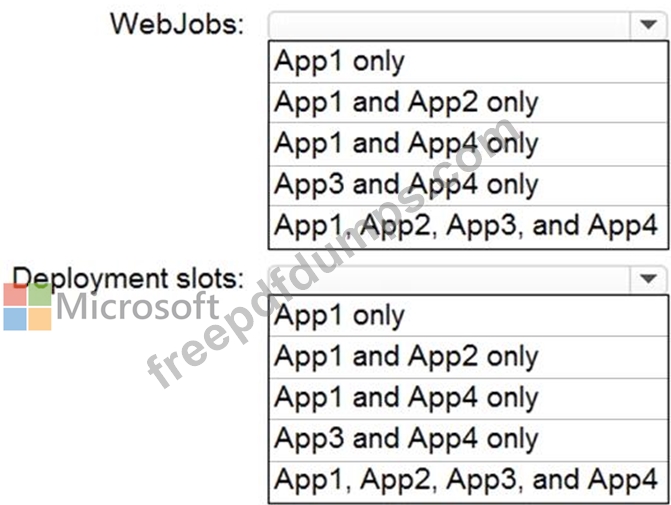Open the Deployment slots dropdown arrow
Image resolution: width=671 pixels, height=505 pixels.
pyautogui.click(x=648, y=279)
